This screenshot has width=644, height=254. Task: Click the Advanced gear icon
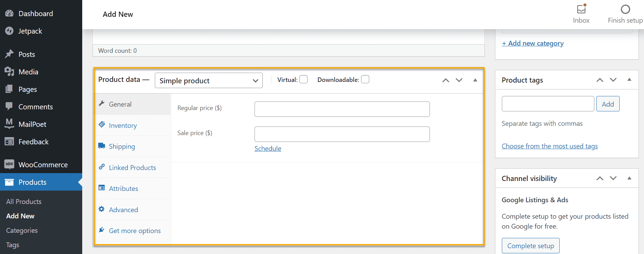102,209
